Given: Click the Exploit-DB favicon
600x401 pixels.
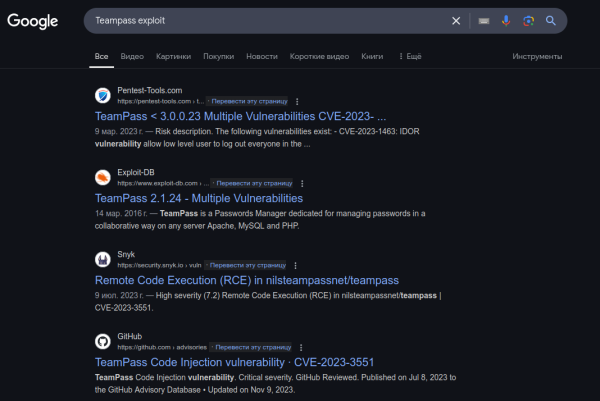Looking at the screenshot, I should tap(103, 177).
